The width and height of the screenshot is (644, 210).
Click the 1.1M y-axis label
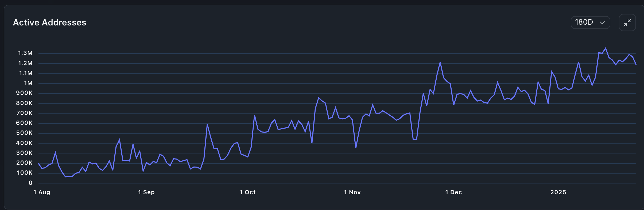pyautogui.click(x=26, y=73)
